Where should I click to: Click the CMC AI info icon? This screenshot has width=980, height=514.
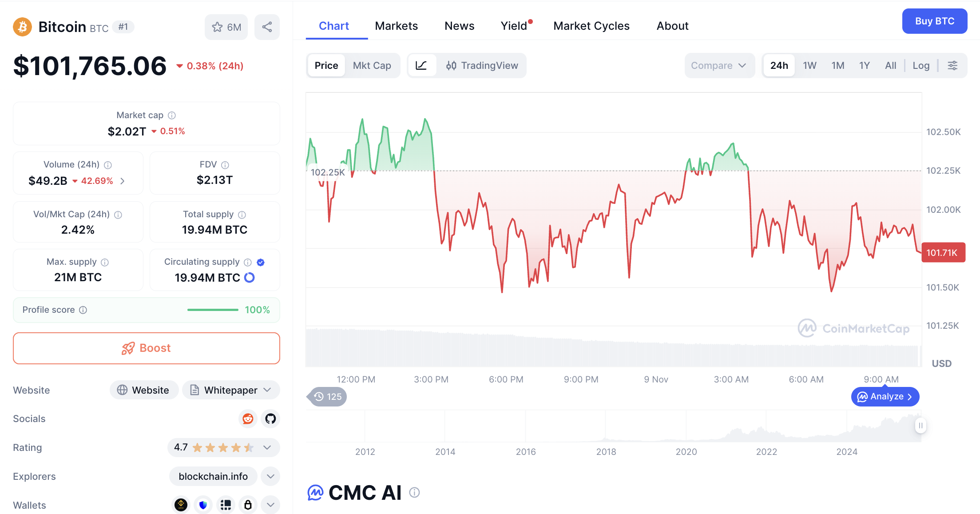pyautogui.click(x=414, y=492)
